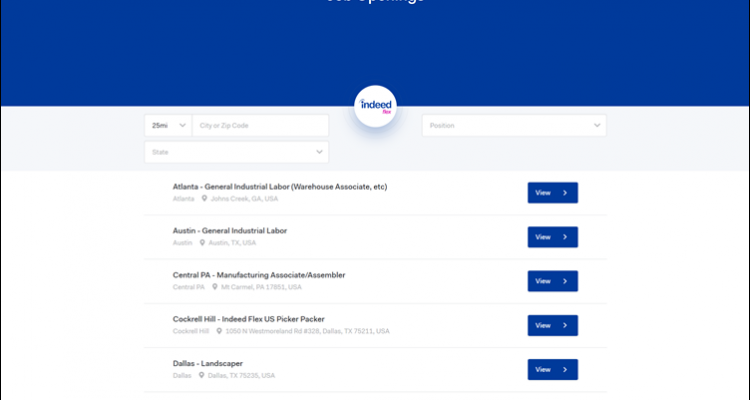
Task: Focus the City or Zip Code field
Action: [260, 125]
